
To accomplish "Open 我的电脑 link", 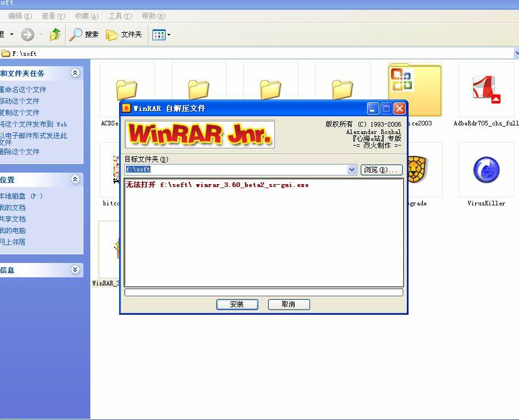I will coord(13,230).
